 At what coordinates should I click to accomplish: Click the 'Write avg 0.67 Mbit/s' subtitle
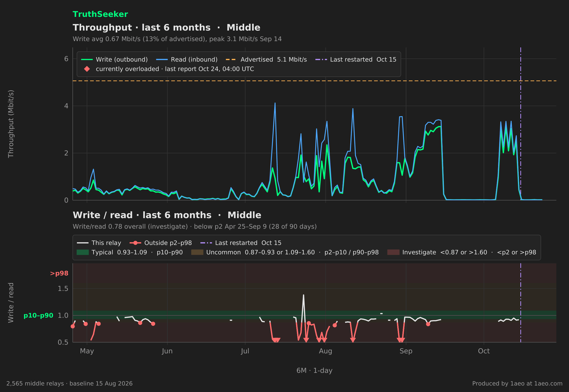177,39
